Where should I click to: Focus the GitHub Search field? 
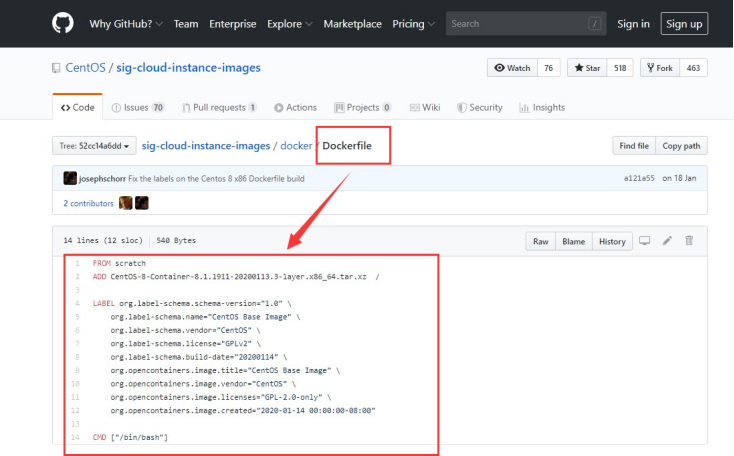coord(526,23)
